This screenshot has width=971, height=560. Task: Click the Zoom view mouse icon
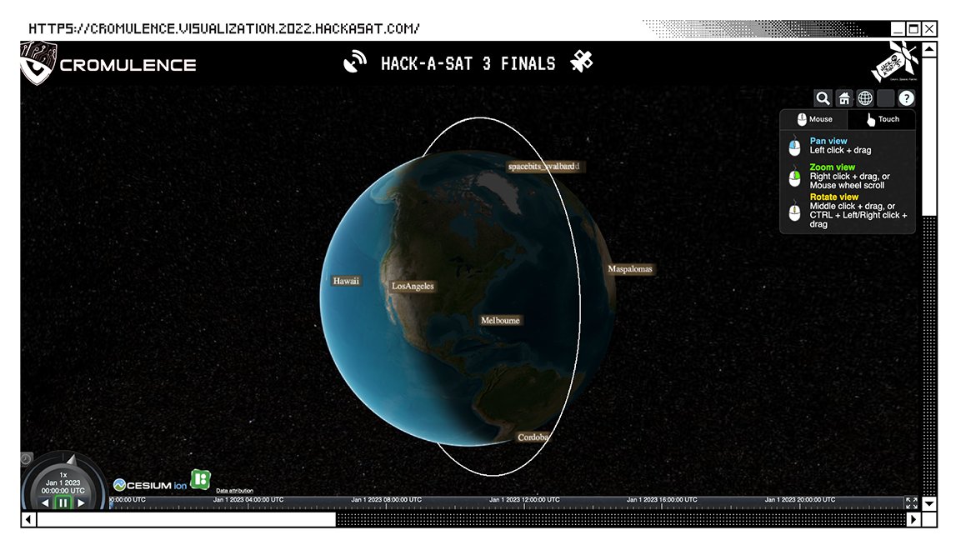794,176
